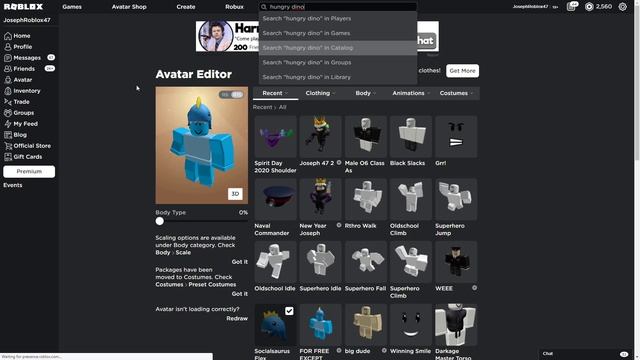Screen dimensions: 640x360
Task: Expand the Animations tab dropdown
Action: click(x=411, y=93)
